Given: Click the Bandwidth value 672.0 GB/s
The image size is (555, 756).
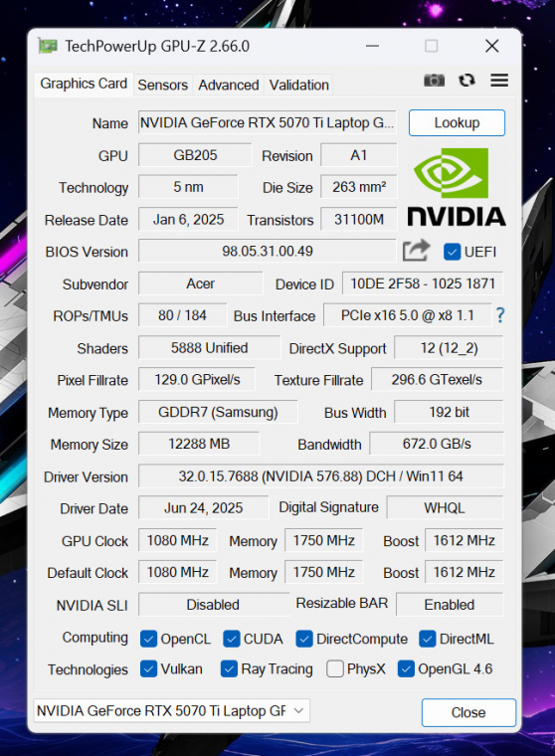Looking at the screenshot, I should (437, 444).
